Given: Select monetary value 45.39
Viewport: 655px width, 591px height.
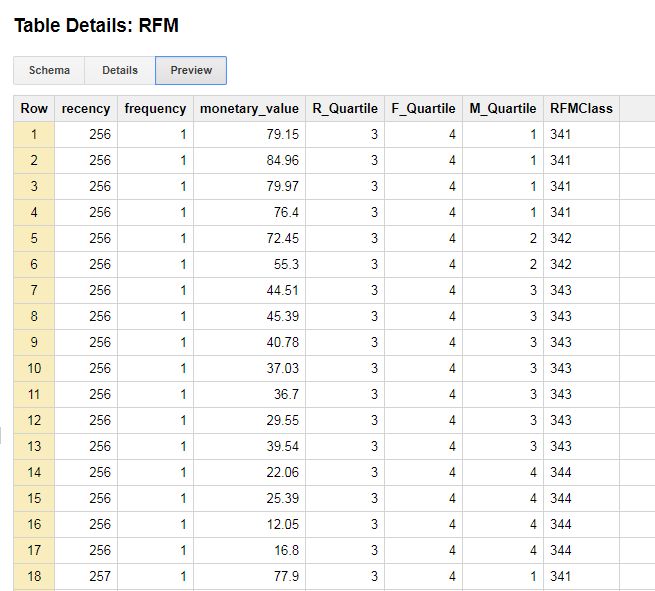Looking at the screenshot, I should click(282, 316).
